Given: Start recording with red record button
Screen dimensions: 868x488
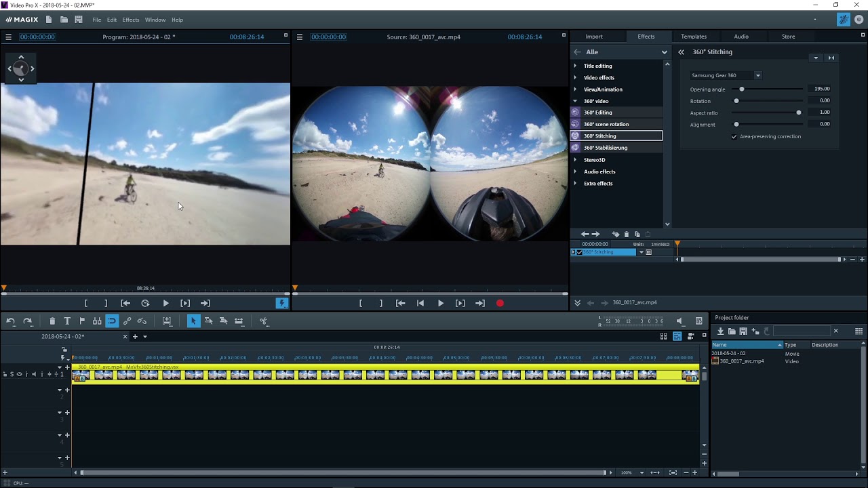Looking at the screenshot, I should click(500, 304).
